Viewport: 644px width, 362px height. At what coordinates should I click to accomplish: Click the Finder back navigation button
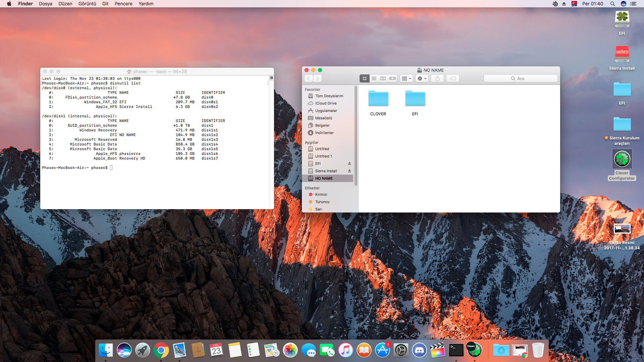click(308, 78)
